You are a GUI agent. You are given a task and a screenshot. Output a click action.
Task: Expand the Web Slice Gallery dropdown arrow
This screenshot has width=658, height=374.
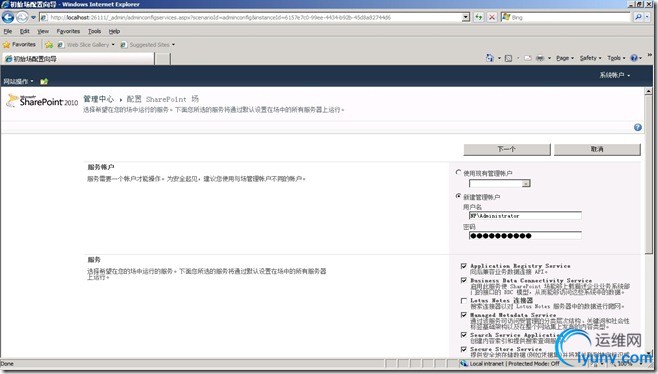coord(113,45)
